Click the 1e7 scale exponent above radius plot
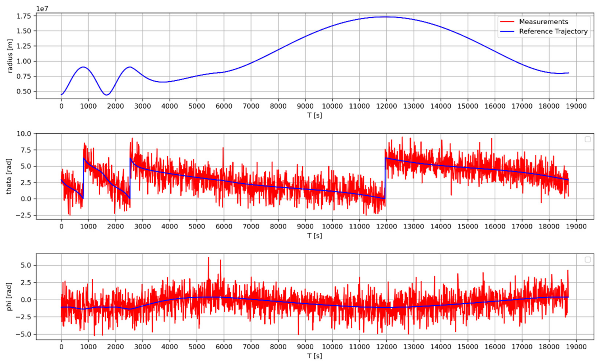Viewport: 600px width, 364px height. pyautogui.click(x=42, y=9)
